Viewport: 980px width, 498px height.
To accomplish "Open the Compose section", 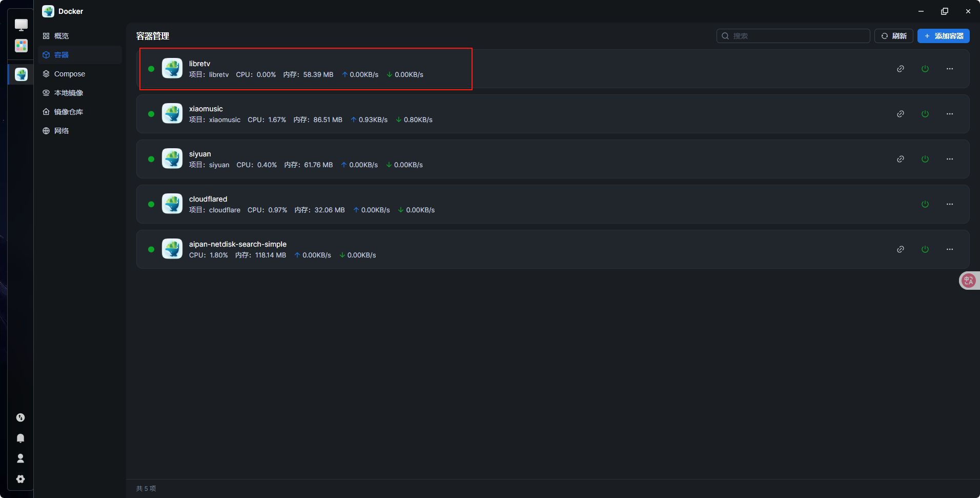I will tap(80, 74).
